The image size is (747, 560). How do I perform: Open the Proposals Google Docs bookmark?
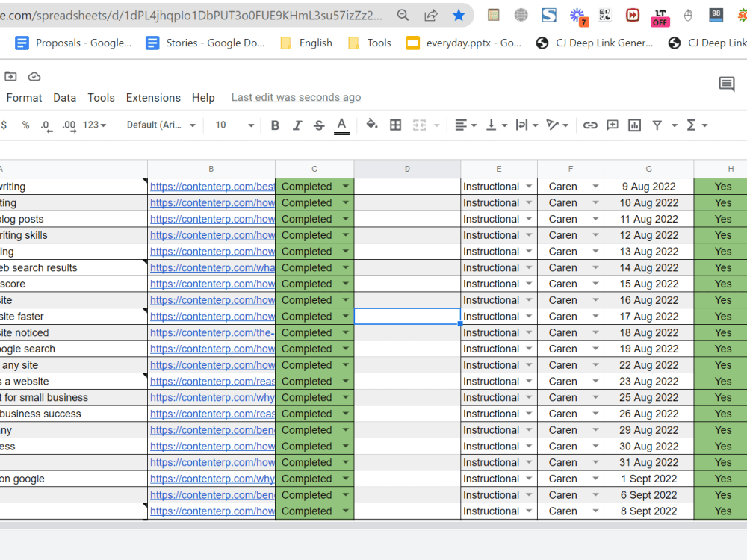[x=73, y=43]
